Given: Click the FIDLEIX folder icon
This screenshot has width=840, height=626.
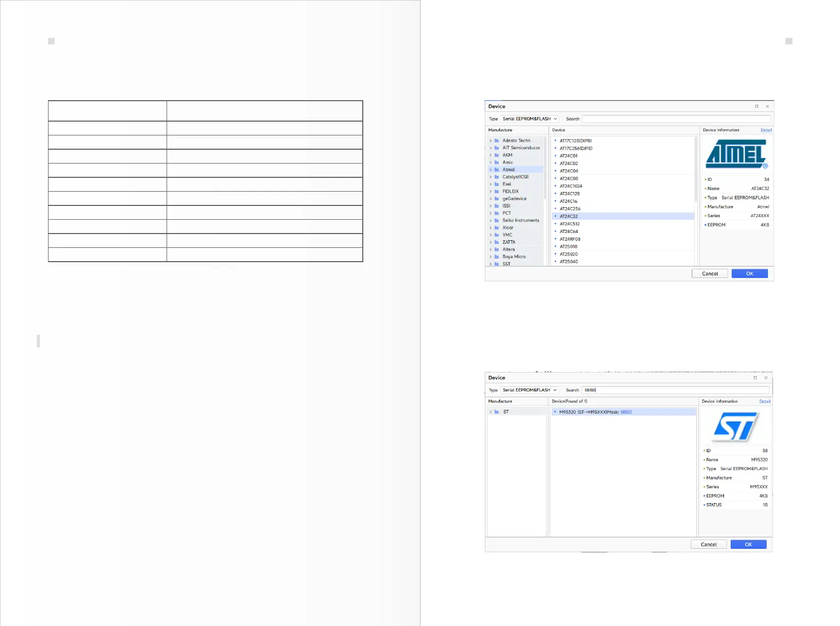Looking at the screenshot, I should (496, 191).
